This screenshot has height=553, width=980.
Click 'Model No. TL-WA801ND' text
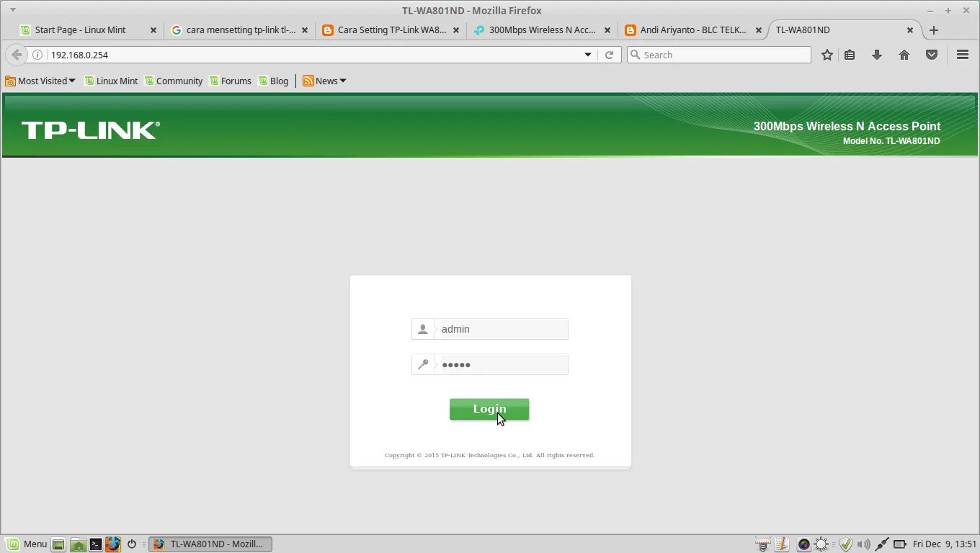click(x=891, y=141)
